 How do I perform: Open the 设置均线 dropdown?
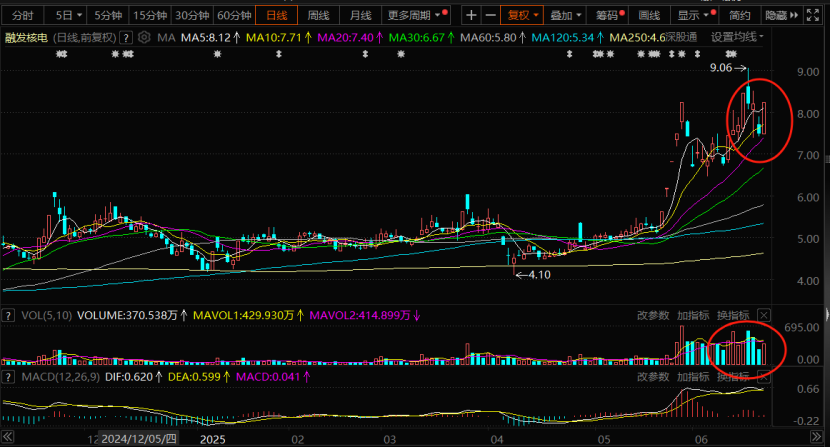coord(736,37)
